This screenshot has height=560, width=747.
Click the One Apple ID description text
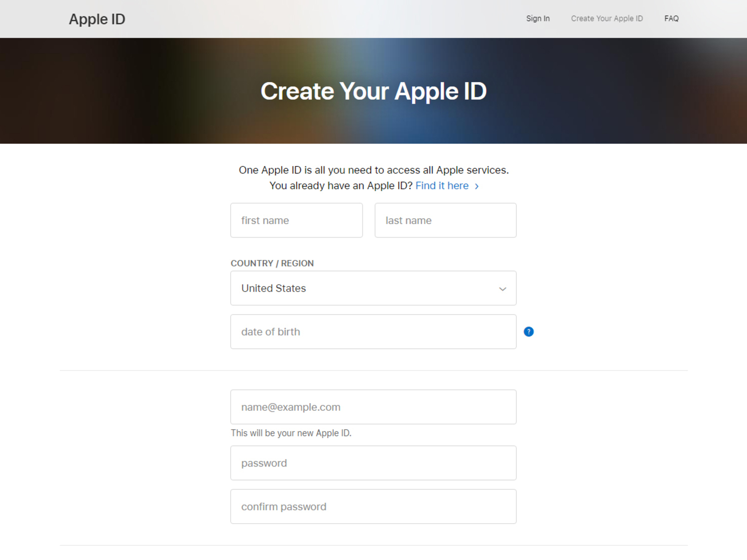click(x=373, y=170)
